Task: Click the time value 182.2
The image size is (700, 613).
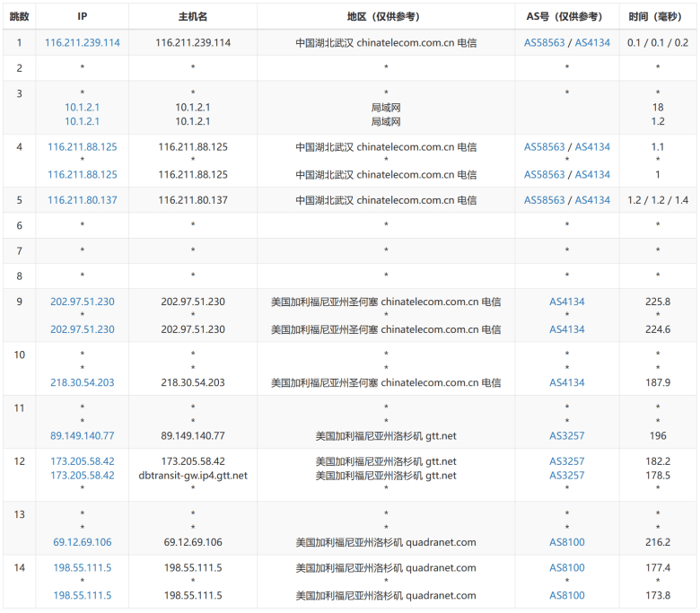Action: (x=658, y=461)
